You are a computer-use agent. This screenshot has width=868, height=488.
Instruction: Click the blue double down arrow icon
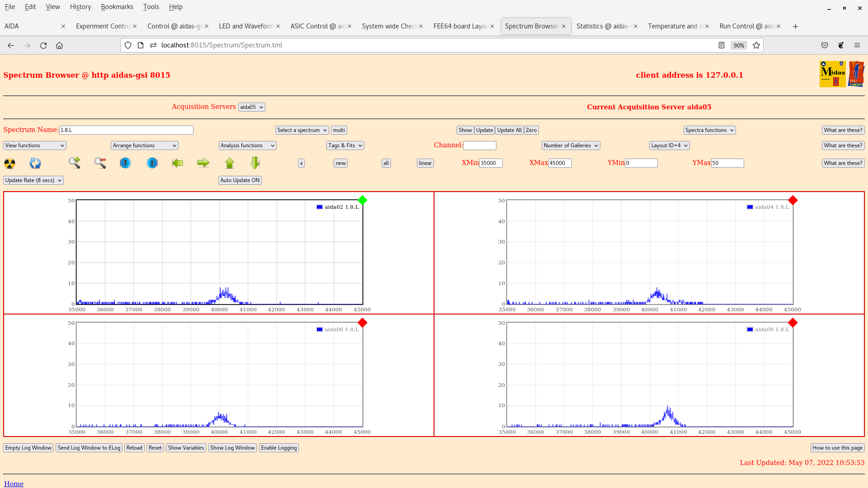pos(125,163)
